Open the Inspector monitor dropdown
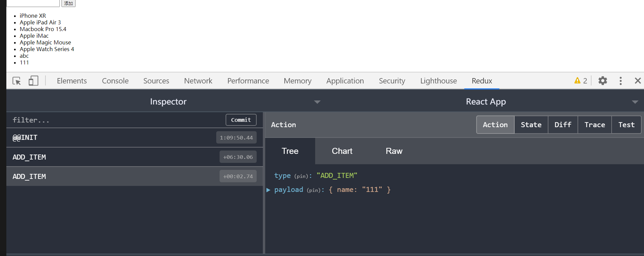The height and width of the screenshot is (256, 644). coord(317,102)
